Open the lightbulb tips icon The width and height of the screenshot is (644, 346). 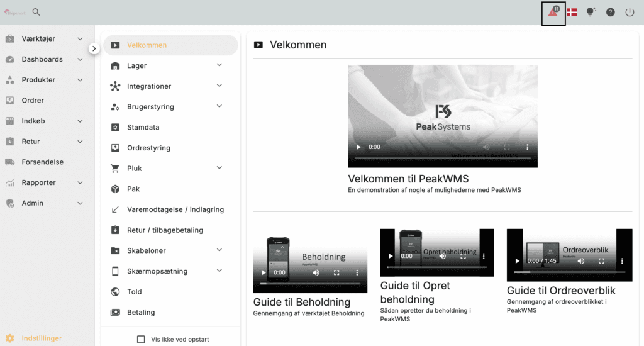[x=591, y=13]
